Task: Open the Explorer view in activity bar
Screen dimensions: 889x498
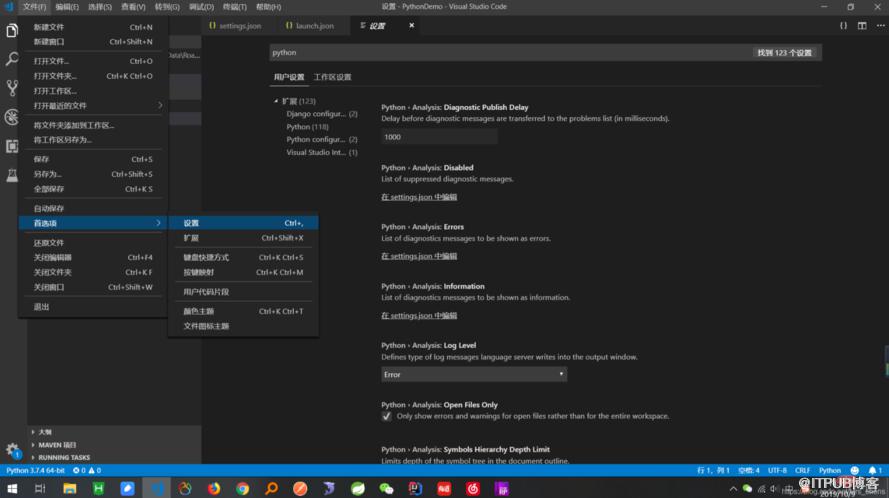Action: click(x=12, y=29)
